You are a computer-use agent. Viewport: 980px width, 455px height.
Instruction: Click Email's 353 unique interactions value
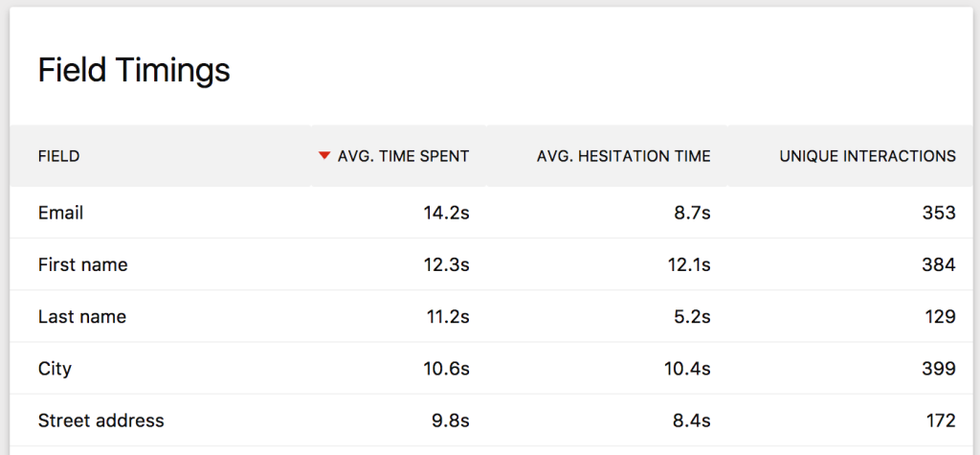(940, 213)
